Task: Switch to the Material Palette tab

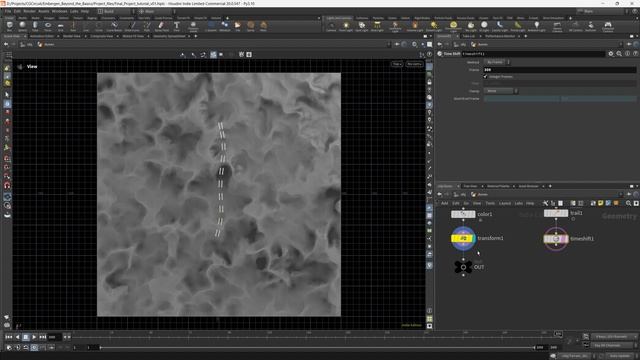Action: click(498, 186)
